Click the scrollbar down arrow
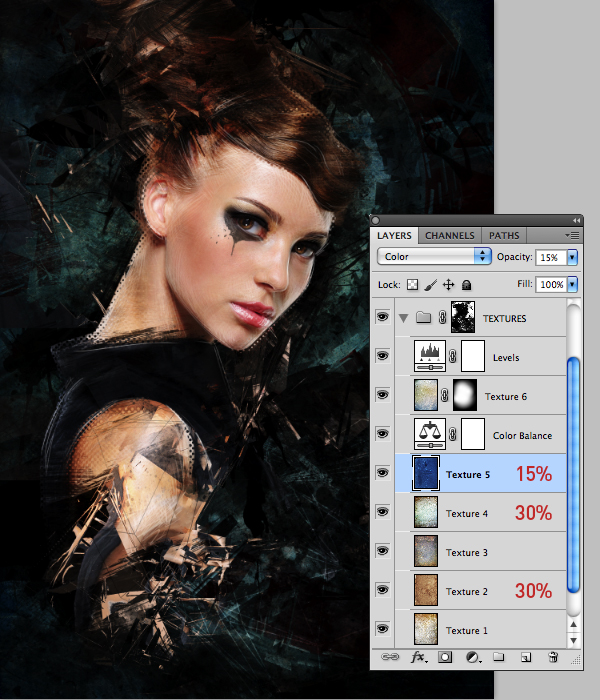 click(574, 641)
